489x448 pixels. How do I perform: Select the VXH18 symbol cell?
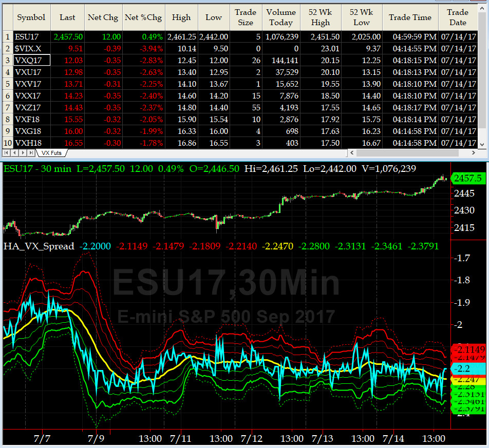tap(32, 143)
